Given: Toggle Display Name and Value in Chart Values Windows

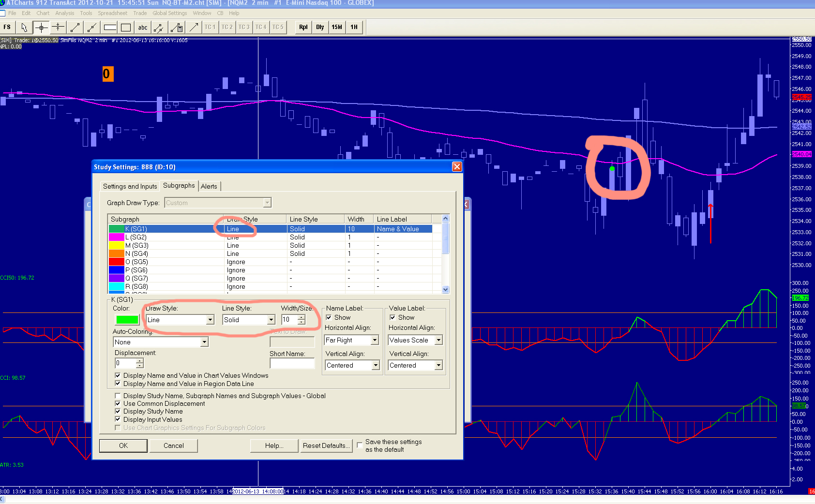Looking at the screenshot, I should coord(118,375).
